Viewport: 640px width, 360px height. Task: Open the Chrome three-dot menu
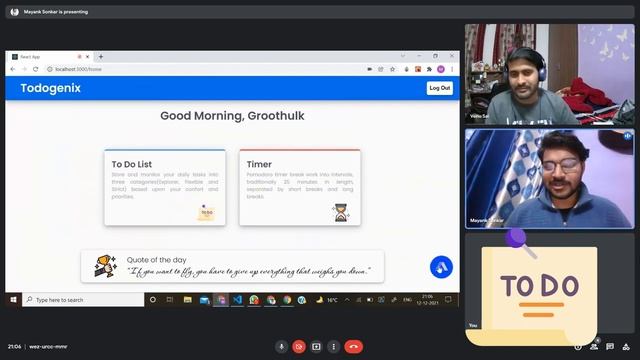[x=452, y=69]
